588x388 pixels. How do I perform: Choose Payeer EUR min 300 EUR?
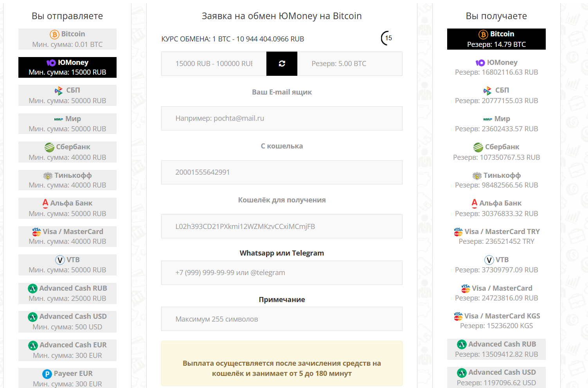pos(67,378)
